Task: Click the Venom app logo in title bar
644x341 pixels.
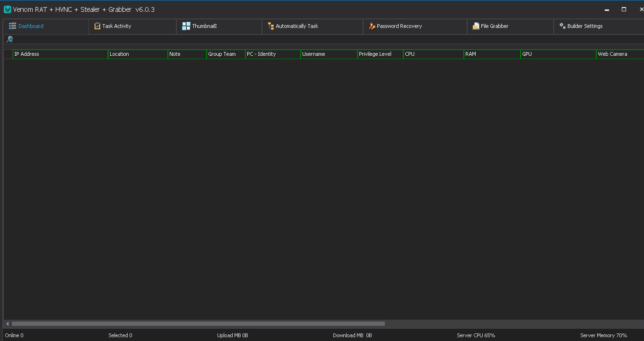Action: pos(8,9)
